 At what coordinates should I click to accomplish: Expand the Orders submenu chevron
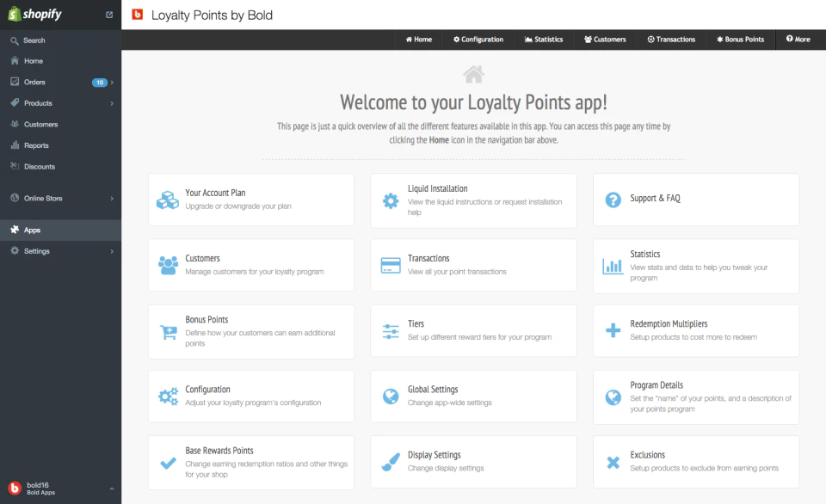(x=112, y=83)
